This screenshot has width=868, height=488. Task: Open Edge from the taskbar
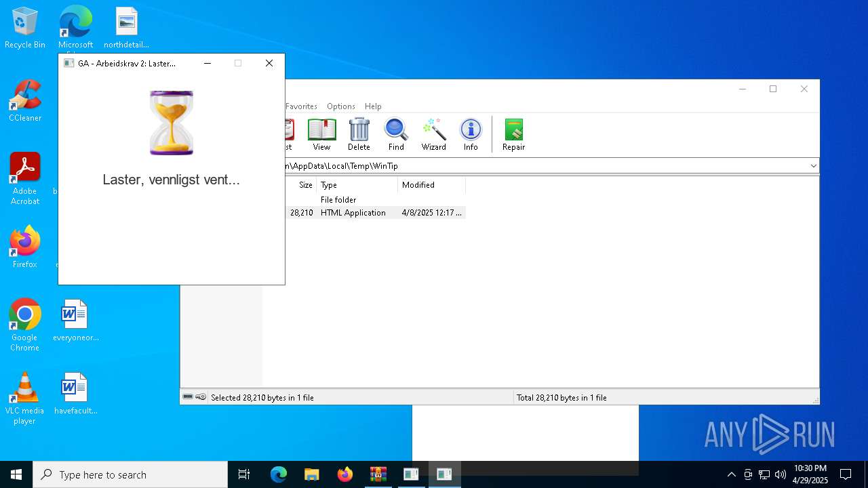point(279,474)
